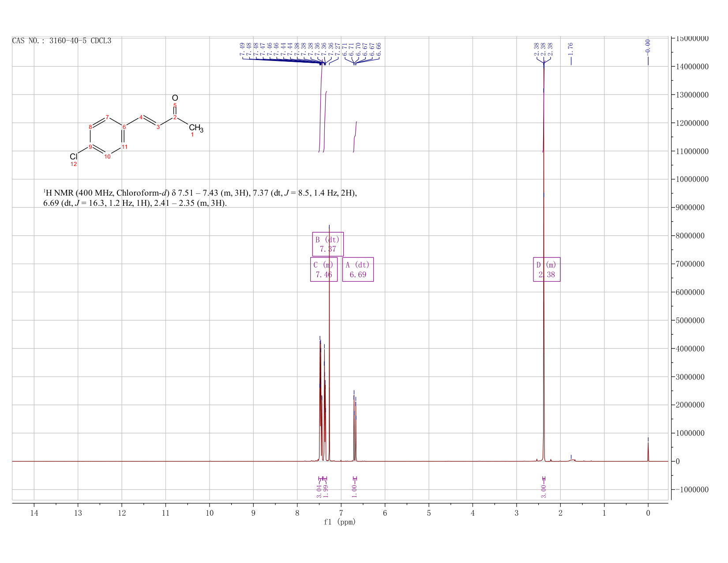Click y-axis value -1000000

coord(692,490)
